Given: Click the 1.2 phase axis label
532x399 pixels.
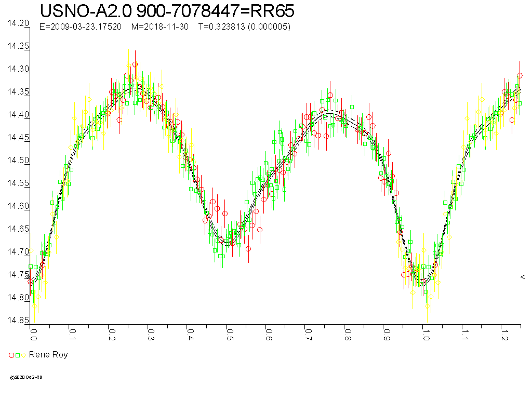Looking at the screenshot, I should [504, 335].
